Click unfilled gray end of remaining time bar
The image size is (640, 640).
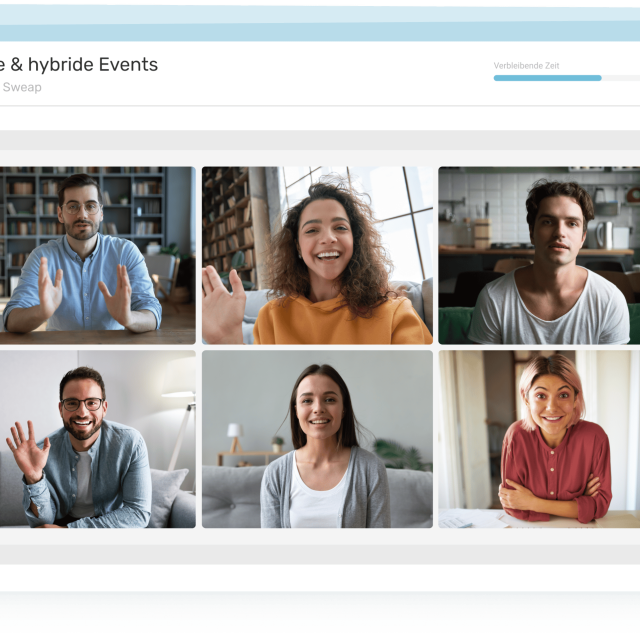coord(621,78)
